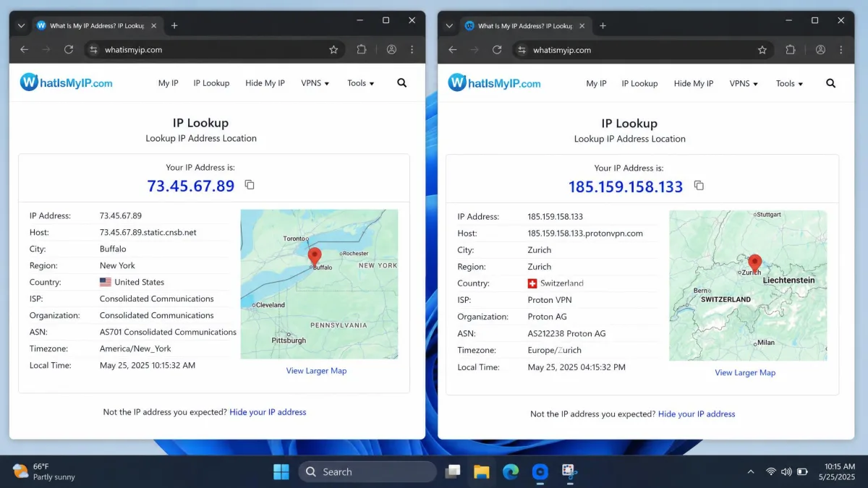The height and width of the screenshot is (488, 868).
Task: Open search icon on left window site
Action: point(402,83)
